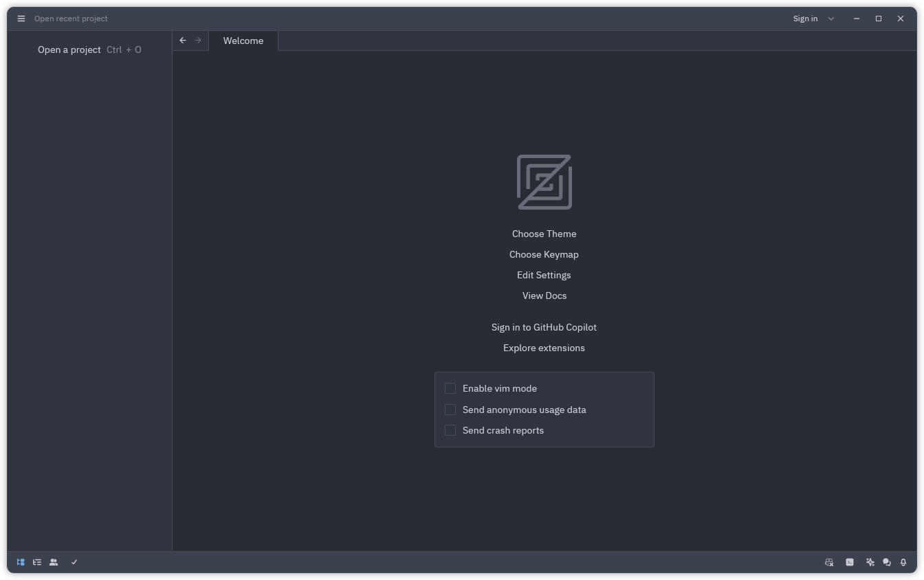Screen dimensions: 924x580
Task: Switch to the Welcome tab
Action: [x=243, y=41]
